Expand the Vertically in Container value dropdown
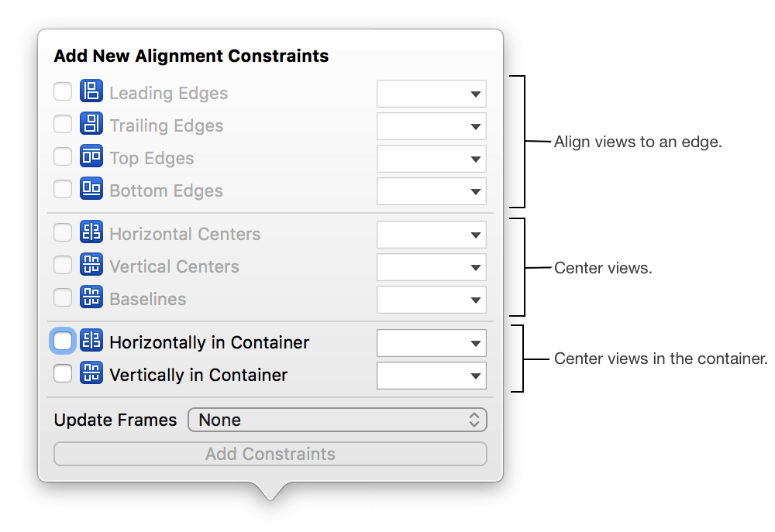Screen dimensions: 775x532 pyautogui.click(x=432, y=376)
